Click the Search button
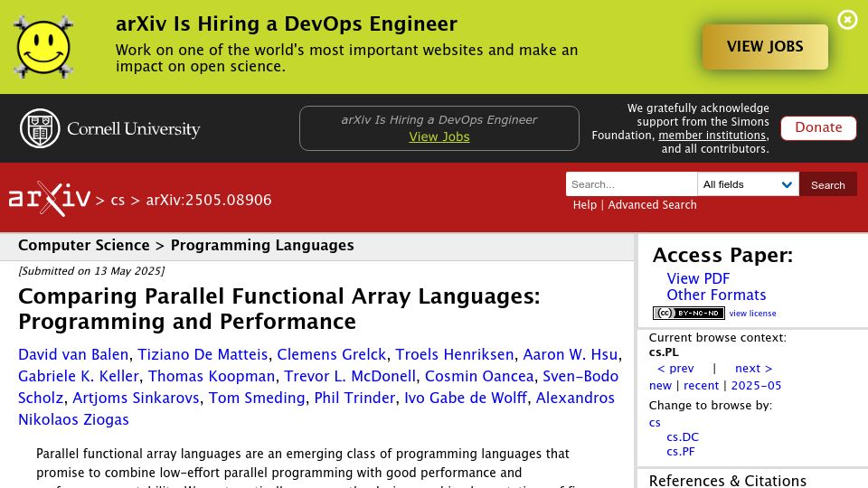 pyautogui.click(x=827, y=184)
